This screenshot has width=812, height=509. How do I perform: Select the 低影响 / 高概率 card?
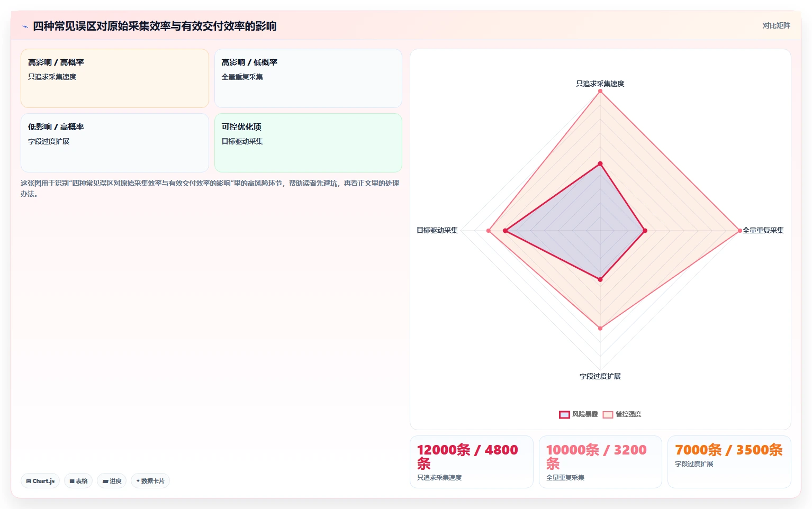click(x=115, y=143)
